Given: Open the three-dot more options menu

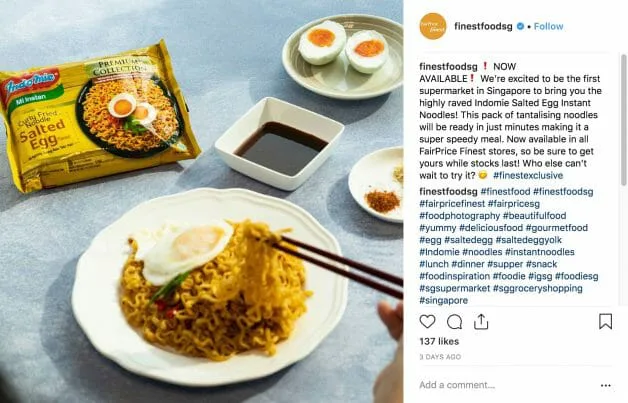Looking at the screenshot, I should tap(606, 385).
